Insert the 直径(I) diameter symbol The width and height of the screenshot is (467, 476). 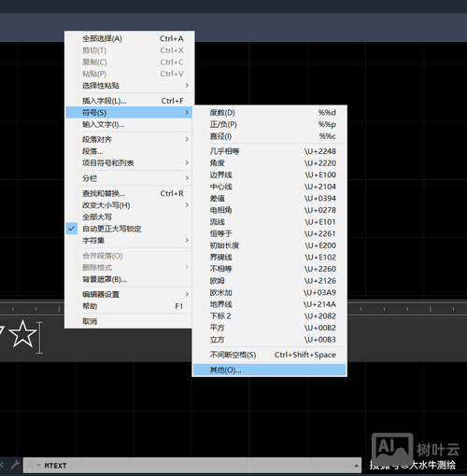click(270, 136)
